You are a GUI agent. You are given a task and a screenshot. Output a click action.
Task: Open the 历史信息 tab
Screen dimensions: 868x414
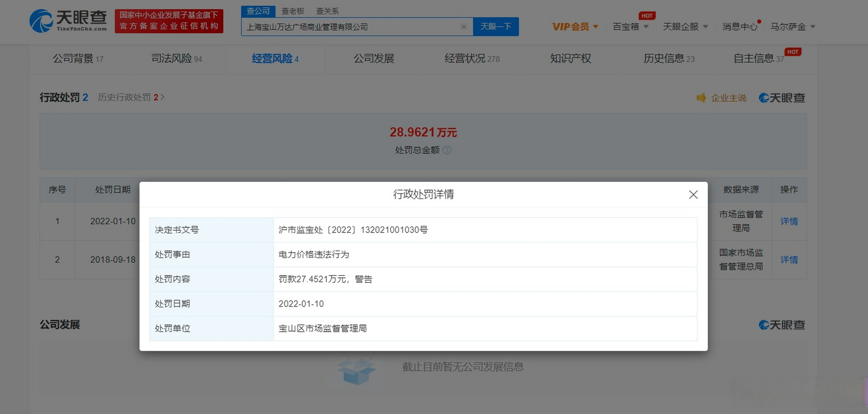(669, 59)
